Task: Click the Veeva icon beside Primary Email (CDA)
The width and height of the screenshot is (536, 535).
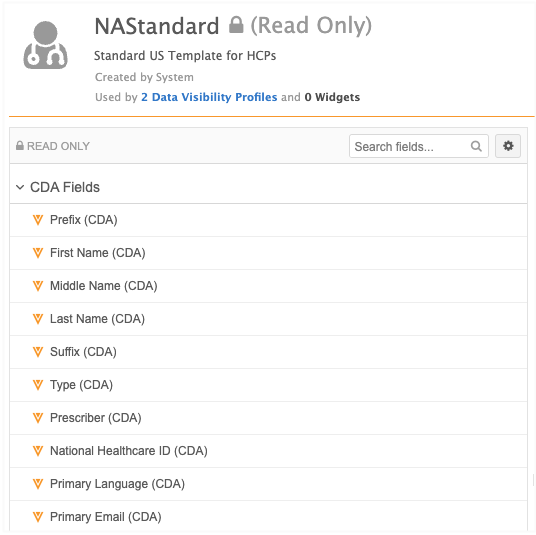Action: point(38,517)
